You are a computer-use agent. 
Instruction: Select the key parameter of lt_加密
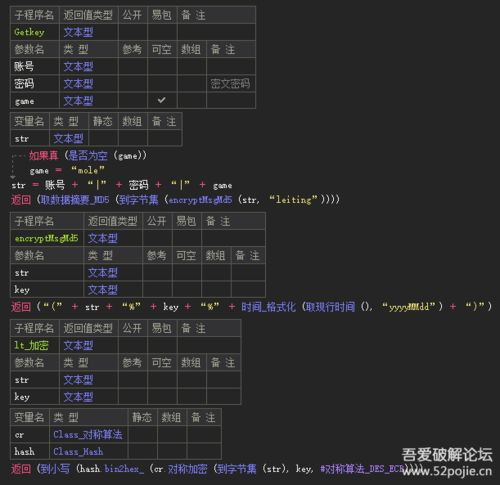point(35,397)
